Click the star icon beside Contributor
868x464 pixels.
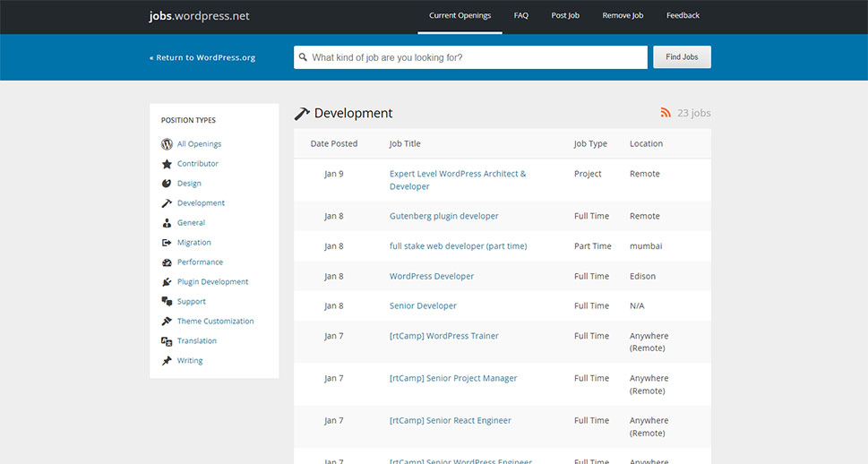pyautogui.click(x=167, y=164)
